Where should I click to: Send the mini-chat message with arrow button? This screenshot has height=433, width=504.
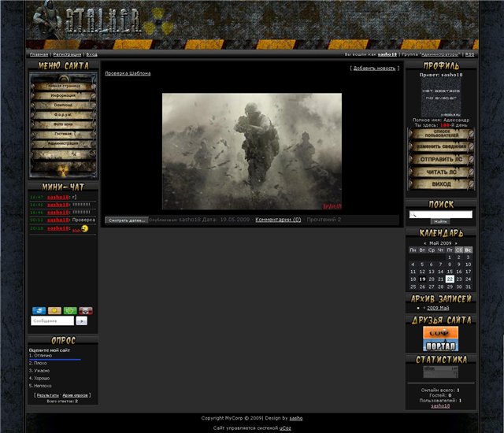(81, 321)
